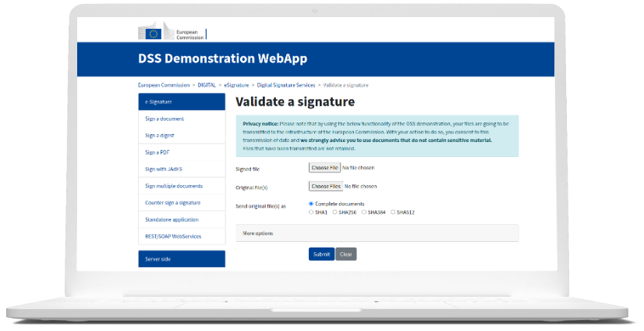
Task: Select the Server side sidebar header
Action: [182, 259]
